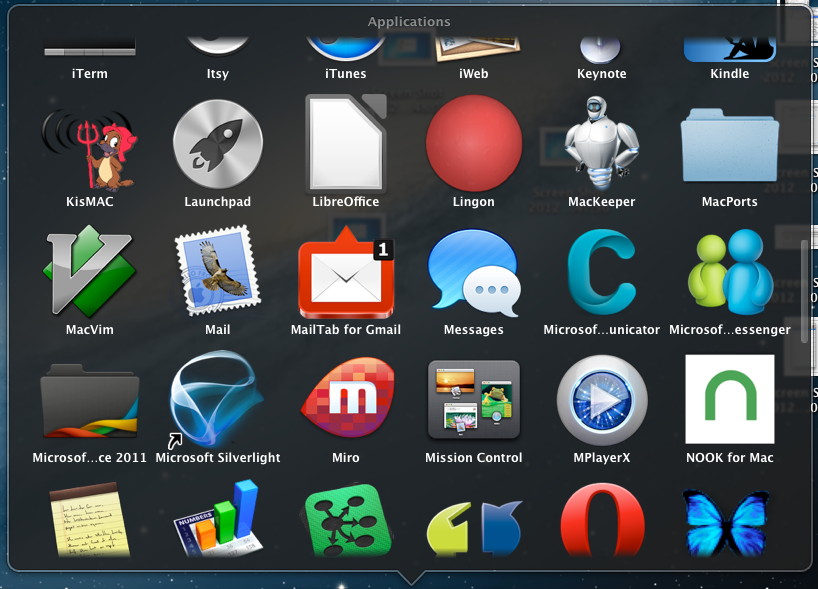Screen dimensions: 818x589
Task: Open the MacKeeper robot icon
Action: coord(602,142)
